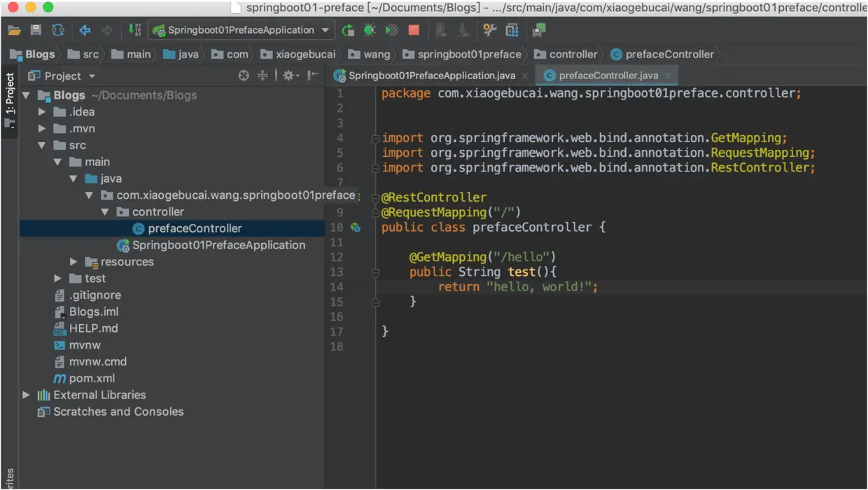The width and height of the screenshot is (868, 490).
Task: Expand External Libraries
Action: (x=26, y=395)
